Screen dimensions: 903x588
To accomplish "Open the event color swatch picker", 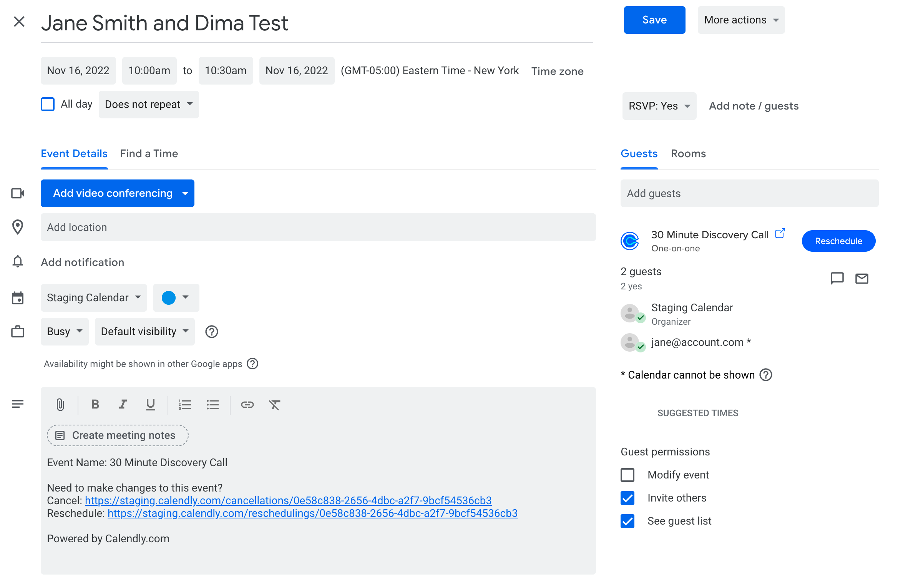I will tap(176, 297).
